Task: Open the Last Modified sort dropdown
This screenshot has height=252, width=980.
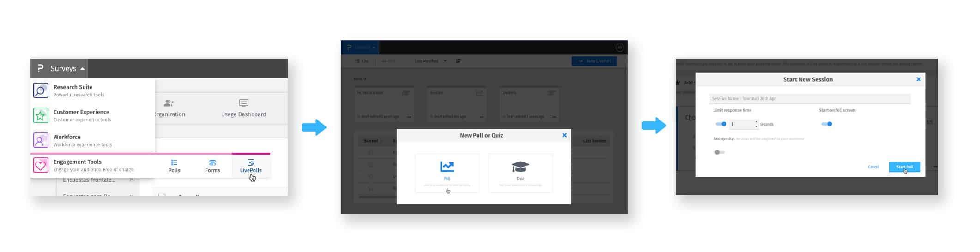Action: [430, 61]
